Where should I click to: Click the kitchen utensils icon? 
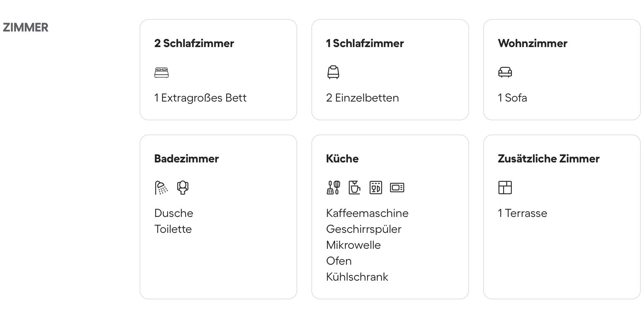pos(333,188)
